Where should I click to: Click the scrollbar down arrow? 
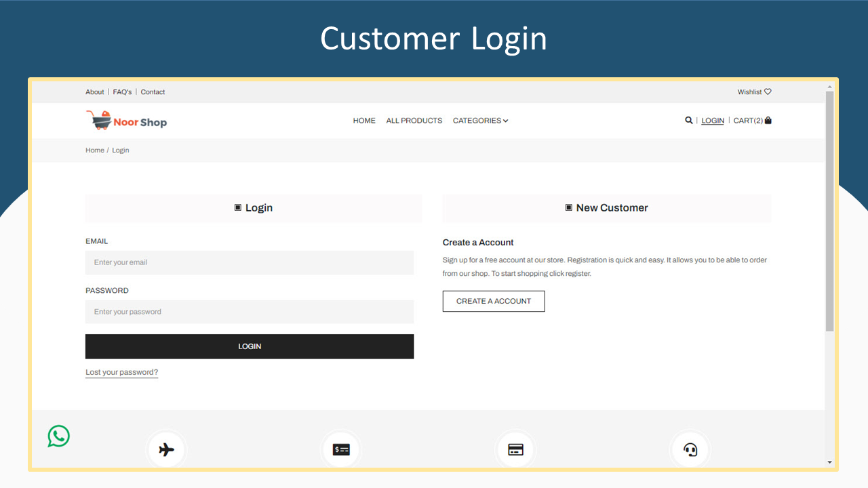point(829,462)
